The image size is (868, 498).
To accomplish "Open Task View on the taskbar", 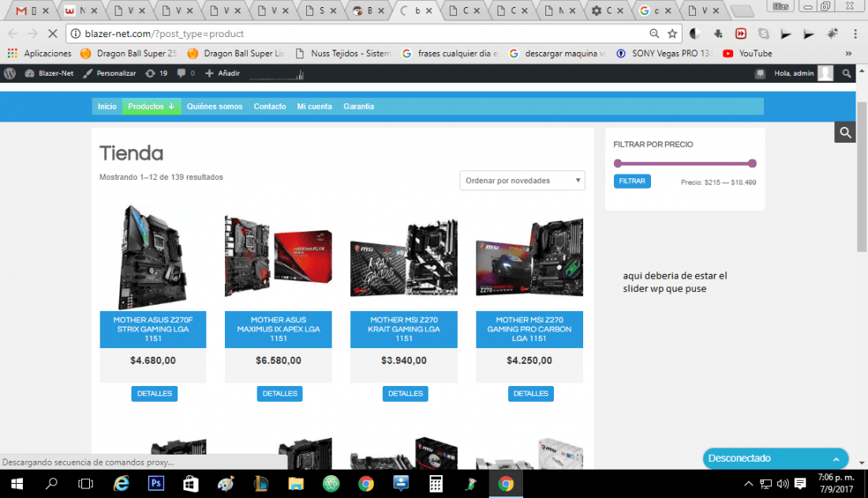I will pos(86,484).
